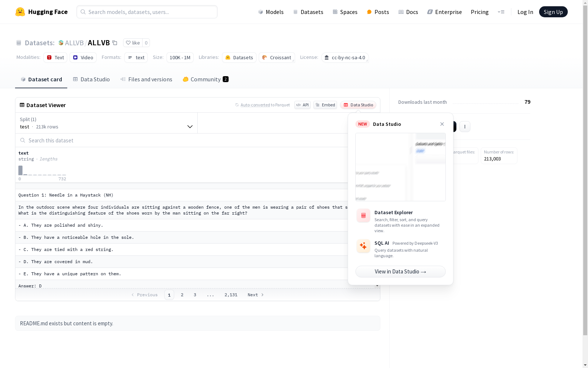The height and width of the screenshot is (368, 588).
Task: Click the Number of rows 213,003 value
Action: pos(492,159)
